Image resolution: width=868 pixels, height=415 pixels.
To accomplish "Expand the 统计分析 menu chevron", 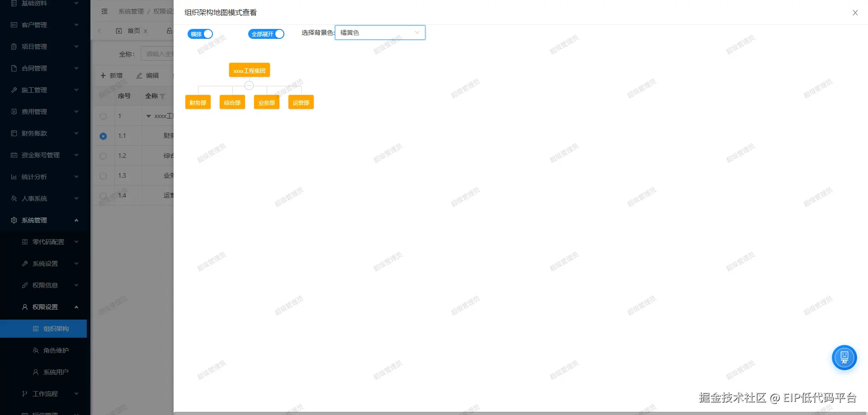I will (76, 177).
